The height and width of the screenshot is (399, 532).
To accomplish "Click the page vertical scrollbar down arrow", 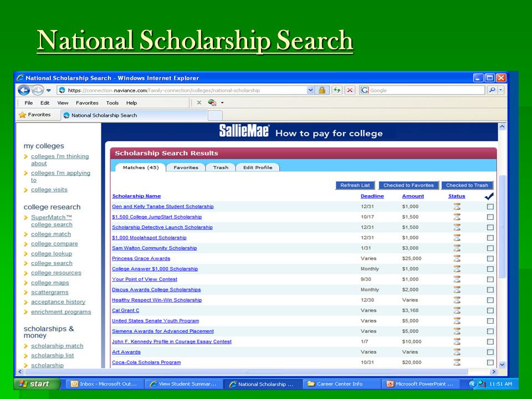I will [502, 365].
